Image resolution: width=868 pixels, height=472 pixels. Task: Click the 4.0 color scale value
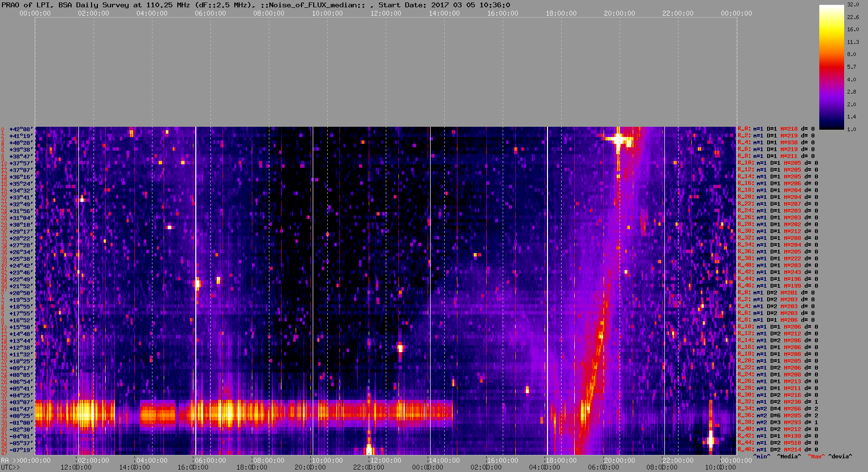click(x=851, y=79)
